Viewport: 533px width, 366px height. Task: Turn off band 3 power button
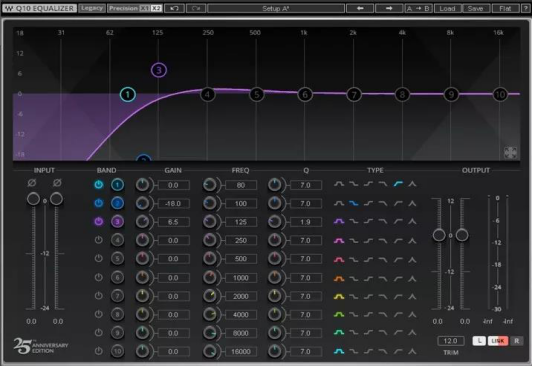tap(99, 222)
